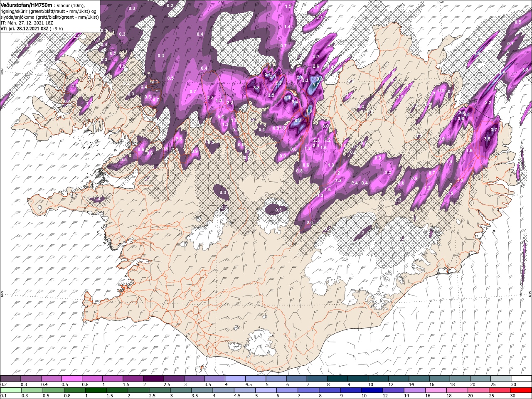Image resolution: width=532 pixels, height=399 pixels.
Task: Click the light pink 16 swatch in lower legend row
Action: click(x=436, y=390)
